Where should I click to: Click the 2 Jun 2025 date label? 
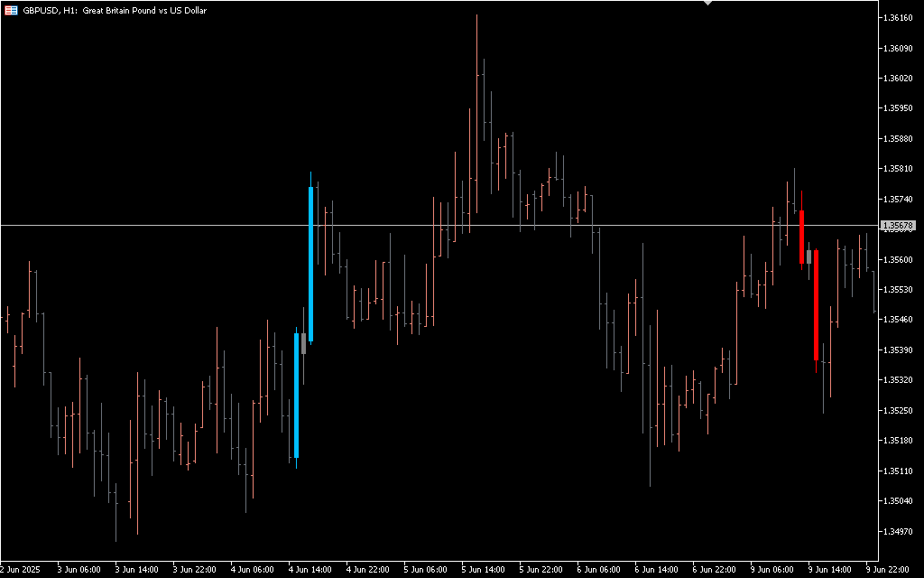tap(22, 570)
